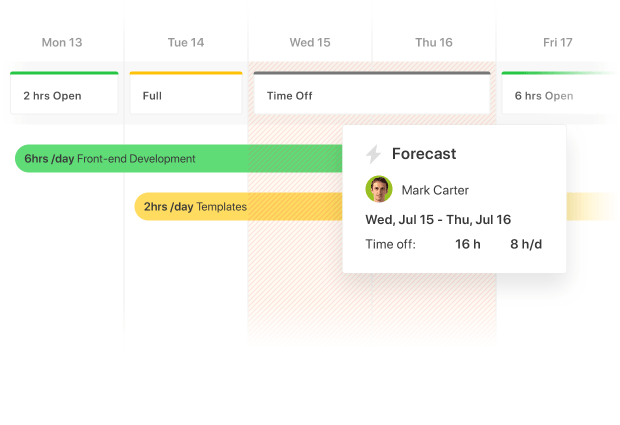Click Mark Carter's avatar photo

pos(379,189)
